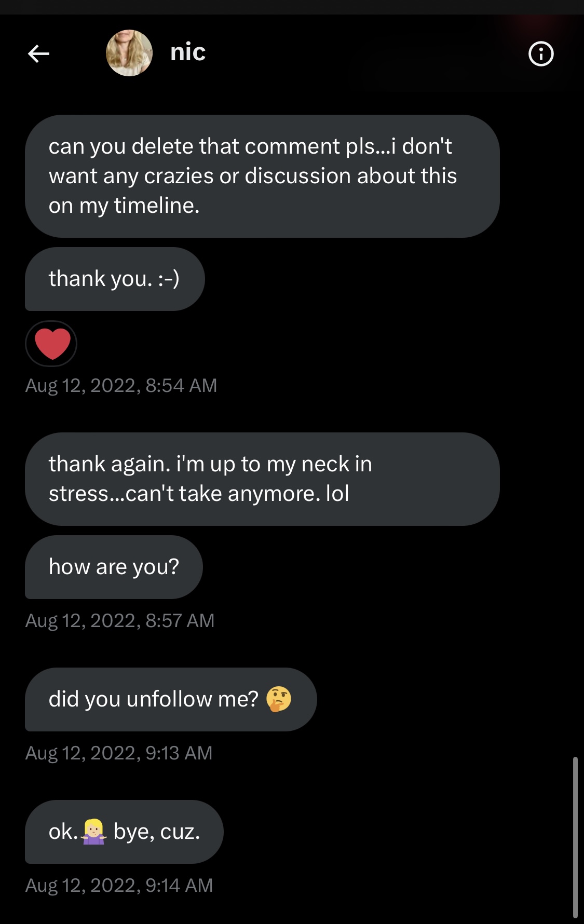584x924 pixels.
Task: Tap the 8:54 AM timestamp
Action: pyautogui.click(x=121, y=386)
